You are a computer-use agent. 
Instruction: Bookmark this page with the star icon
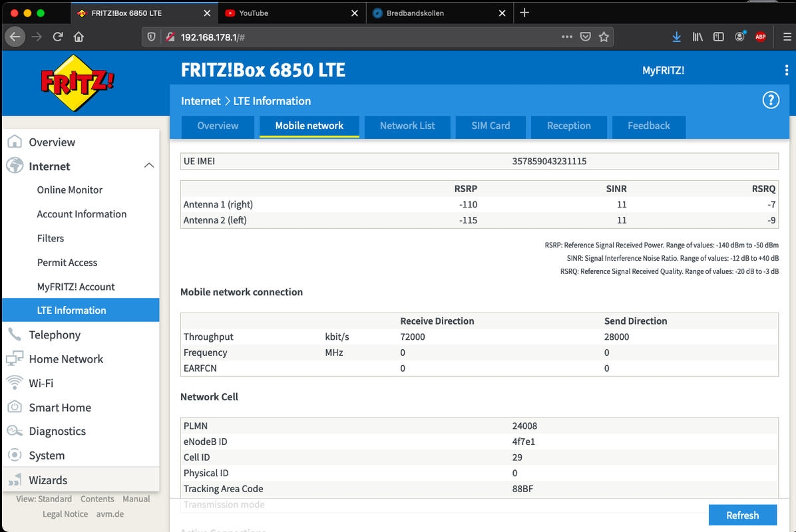[x=604, y=37]
